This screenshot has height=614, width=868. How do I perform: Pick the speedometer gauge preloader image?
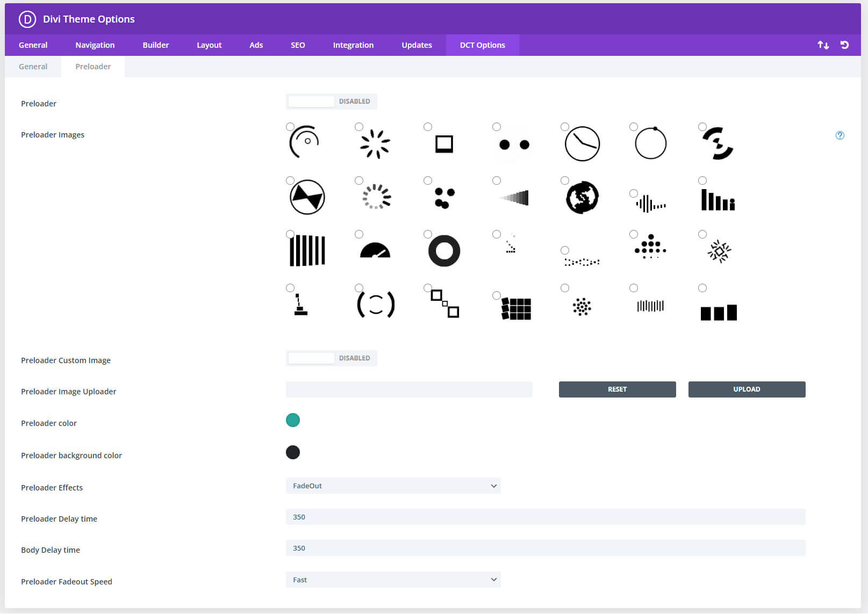coord(359,234)
